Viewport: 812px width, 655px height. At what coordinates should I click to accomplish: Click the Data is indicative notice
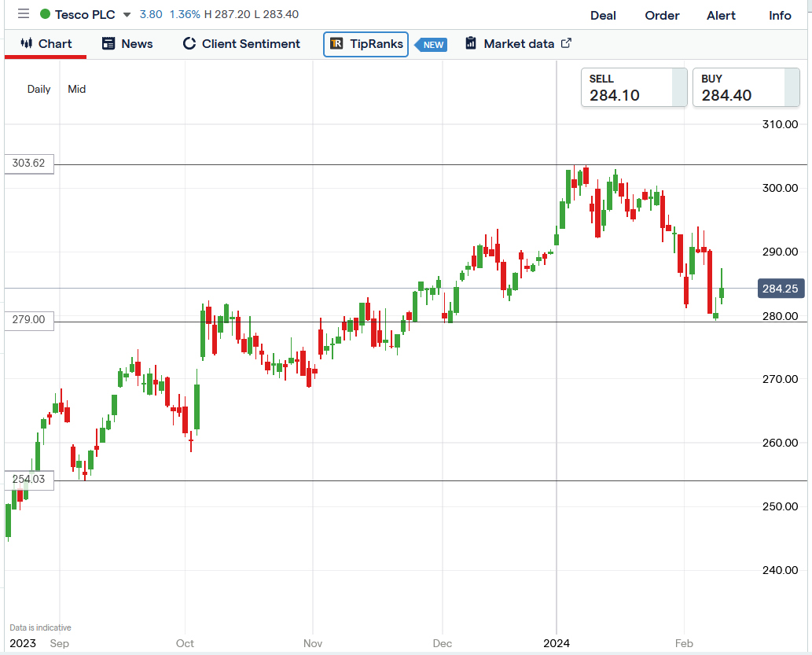40,627
